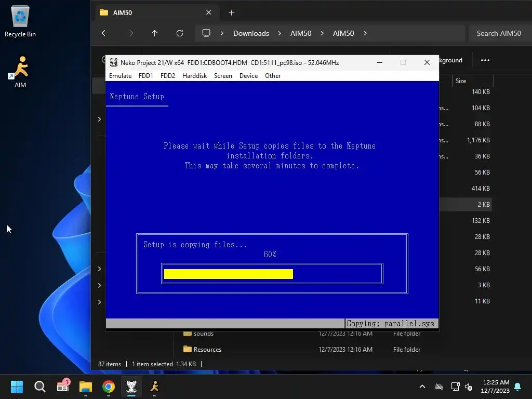Screen dimensions: 532x399
Task: Go back in File Explorer
Action: click(105, 33)
